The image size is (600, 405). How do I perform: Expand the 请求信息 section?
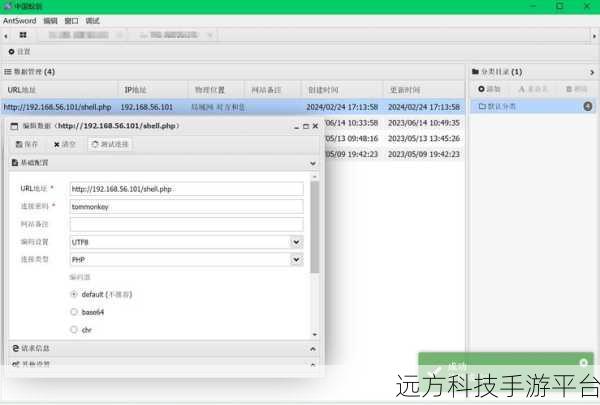click(x=313, y=349)
